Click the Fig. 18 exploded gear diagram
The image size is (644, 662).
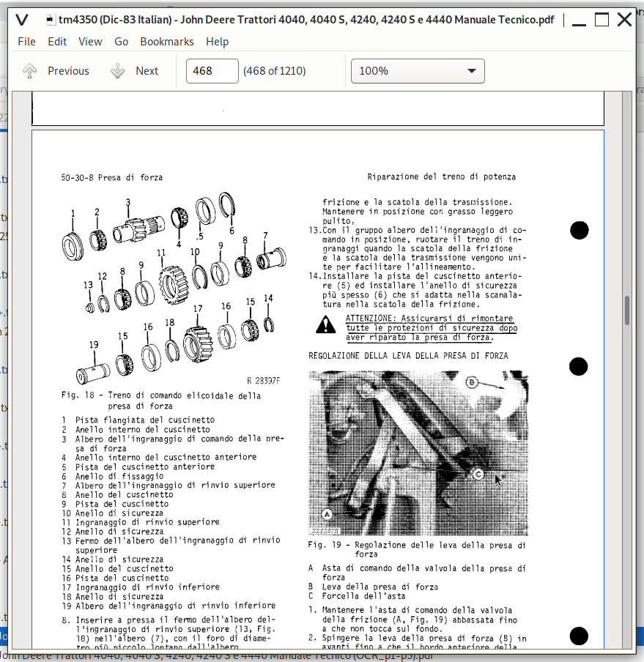coord(174,288)
